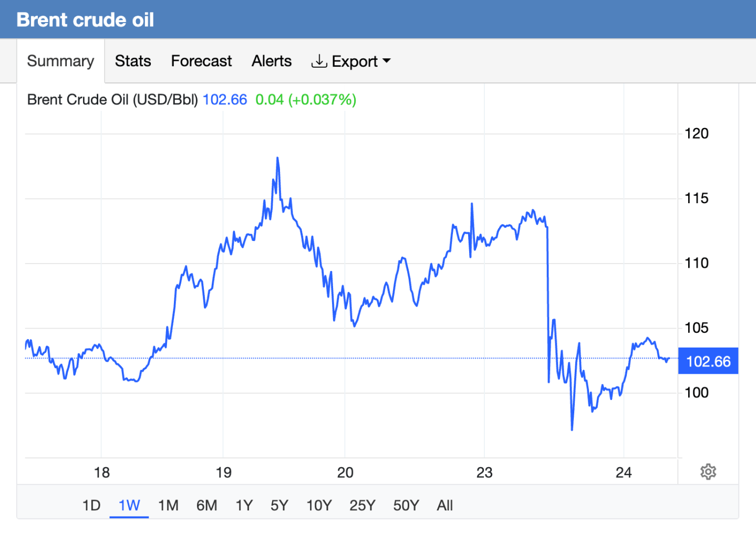Pick the 10Y time range
Screen dimensions: 756x535
pyautogui.click(x=319, y=505)
